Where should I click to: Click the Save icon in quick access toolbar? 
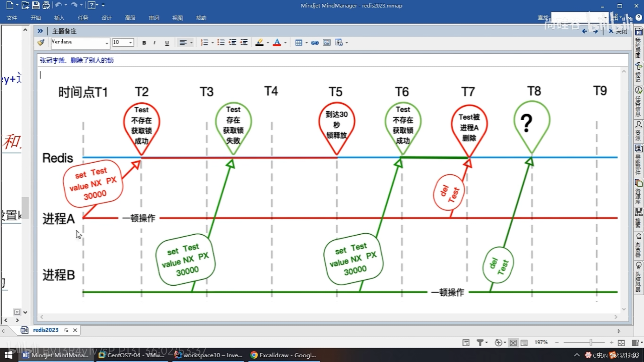pos(36,5)
